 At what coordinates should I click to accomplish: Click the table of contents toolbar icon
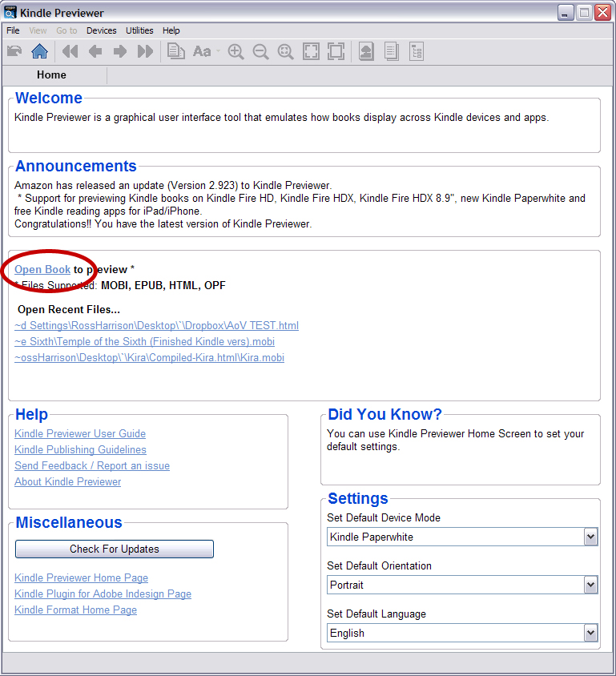point(416,51)
